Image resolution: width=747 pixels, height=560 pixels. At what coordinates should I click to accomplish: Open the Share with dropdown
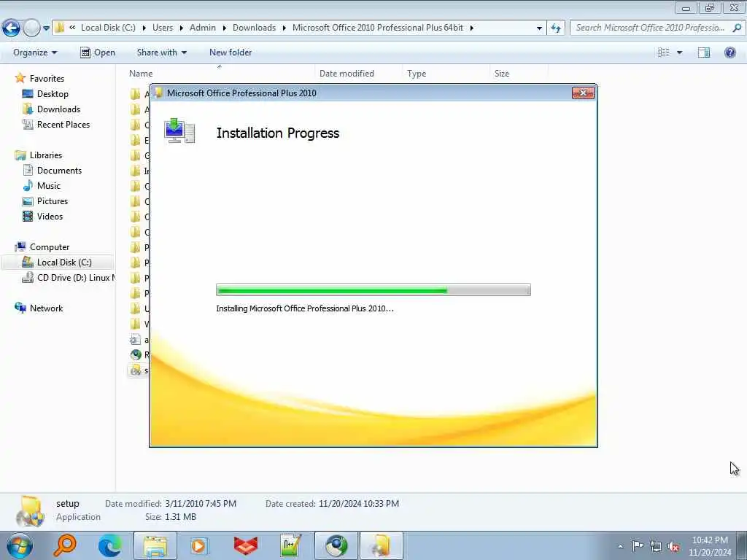pos(161,52)
